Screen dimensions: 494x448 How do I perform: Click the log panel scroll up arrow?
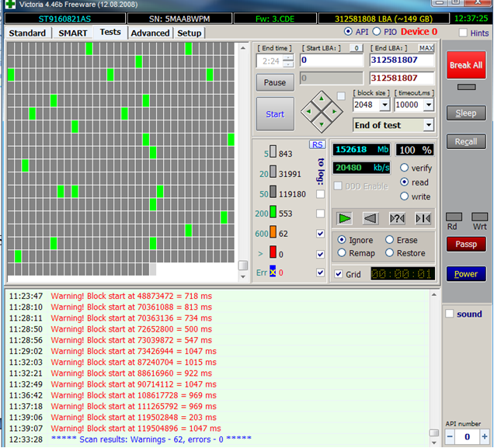pyautogui.click(x=434, y=295)
